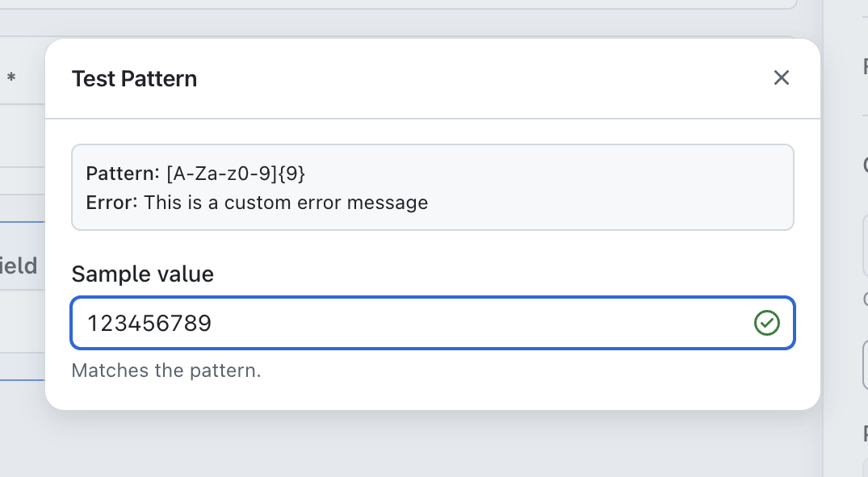Place cursor on the 123456789 text
868x477 pixels.
(x=149, y=324)
